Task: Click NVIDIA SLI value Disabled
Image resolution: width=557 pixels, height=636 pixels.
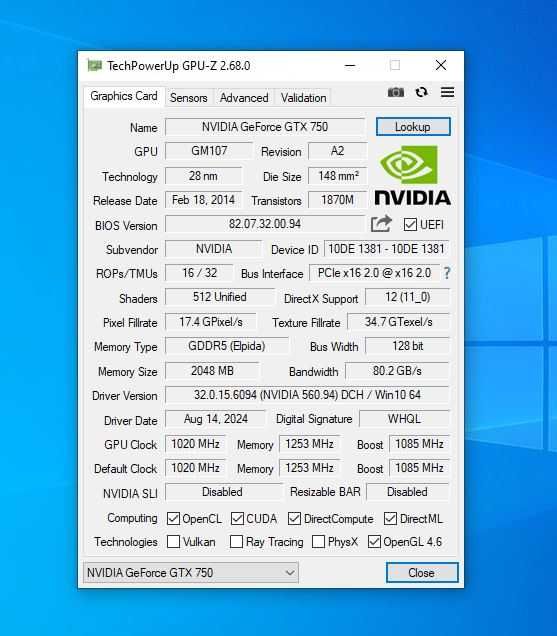Action: coord(223,492)
